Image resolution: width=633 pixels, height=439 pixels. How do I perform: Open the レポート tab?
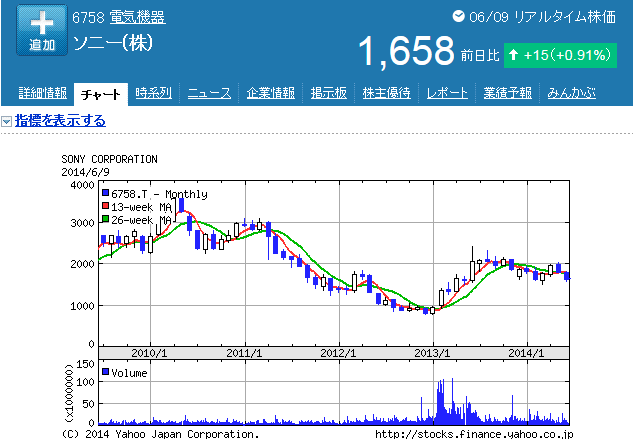click(447, 93)
